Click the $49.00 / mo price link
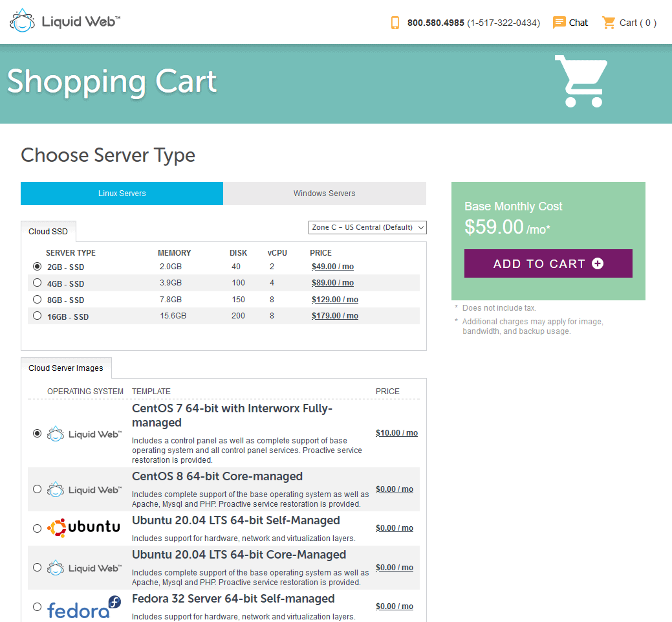 [332, 267]
